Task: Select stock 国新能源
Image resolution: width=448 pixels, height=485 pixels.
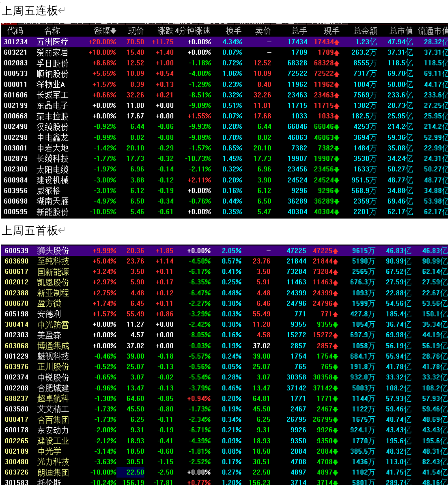Action: pyautogui.click(x=53, y=272)
